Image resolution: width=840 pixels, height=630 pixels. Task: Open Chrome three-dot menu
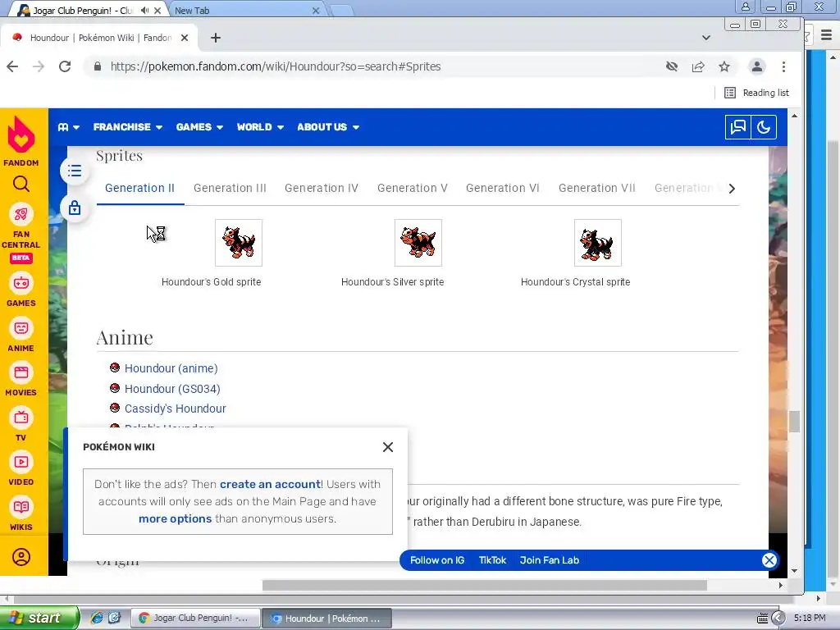pos(783,66)
